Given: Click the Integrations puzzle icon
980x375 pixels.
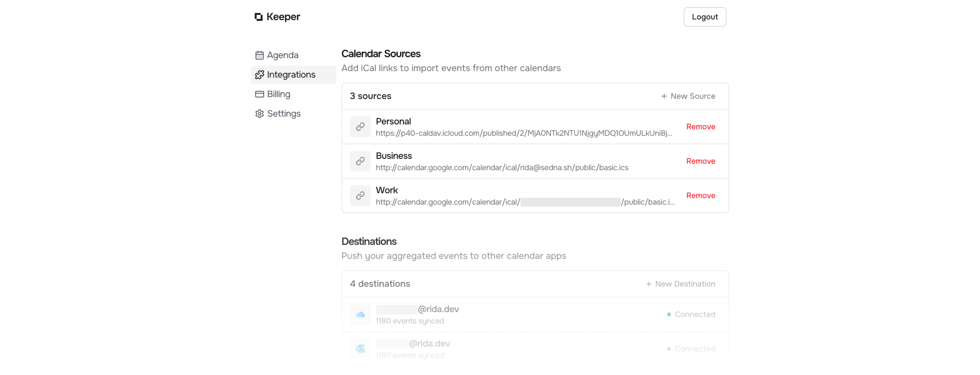Looking at the screenshot, I should click(259, 75).
